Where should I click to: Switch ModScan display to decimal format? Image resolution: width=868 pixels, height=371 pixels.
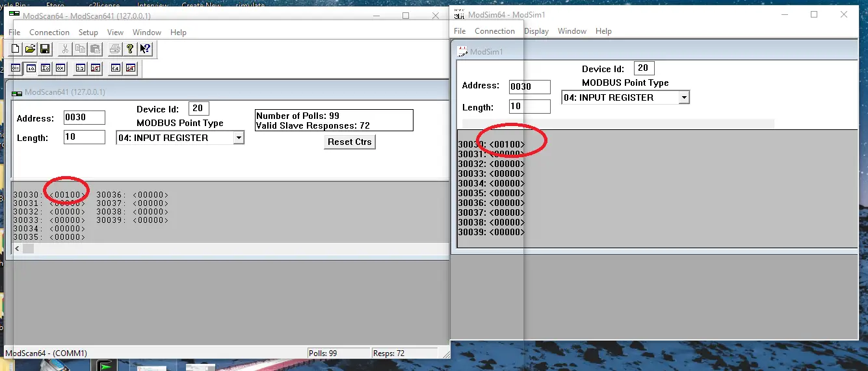click(x=31, y=68)
